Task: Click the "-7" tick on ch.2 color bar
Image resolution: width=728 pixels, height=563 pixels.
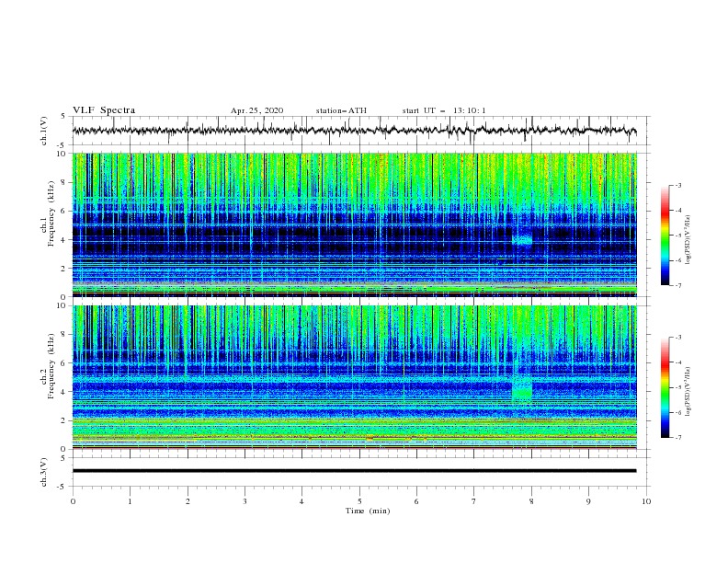Action: pyautogui.click(x=677, y=438)
